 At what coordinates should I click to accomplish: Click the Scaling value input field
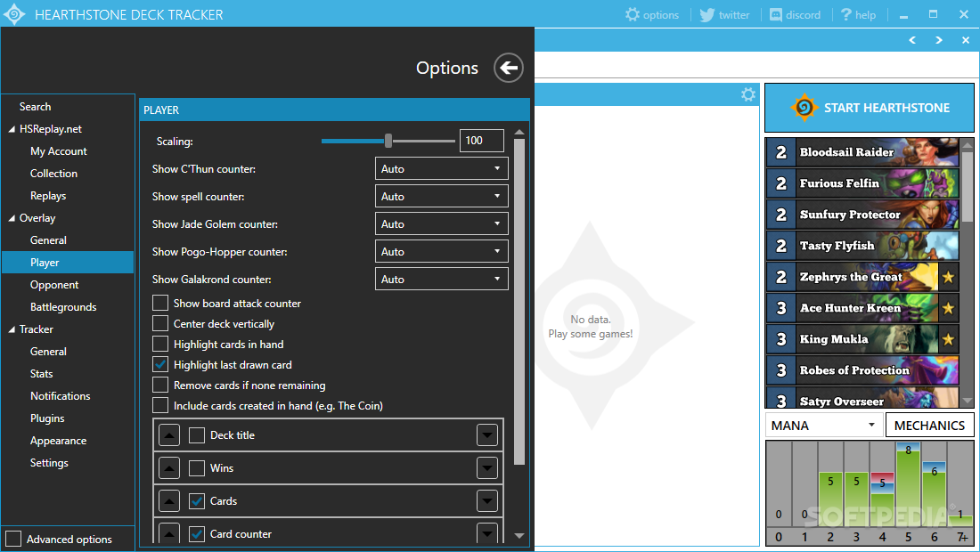tap(482, 141)
